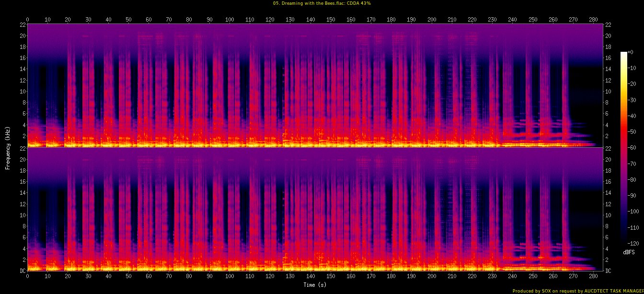The height and width of the screenshot is (294, 644).
Task: Select the 100 s tick on top time axis
Action: pos(230,19)
